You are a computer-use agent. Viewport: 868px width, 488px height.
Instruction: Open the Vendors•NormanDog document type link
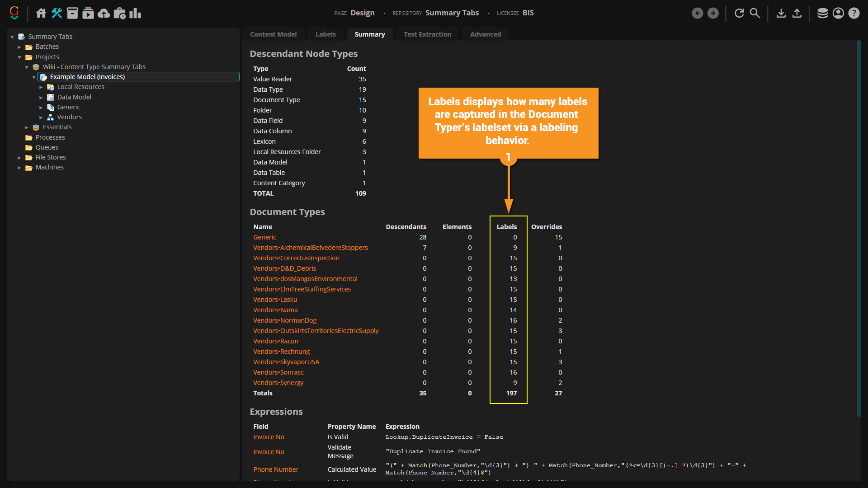[285, 320]
